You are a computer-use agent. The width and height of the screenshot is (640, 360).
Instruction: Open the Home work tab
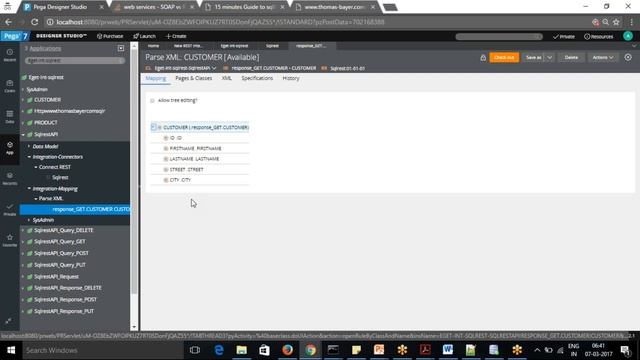(x=153, y=46)
